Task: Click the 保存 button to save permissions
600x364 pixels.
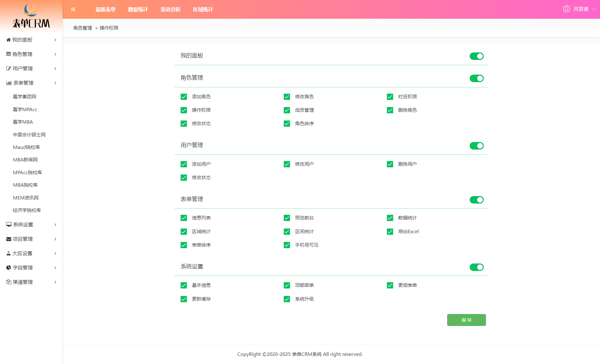Action: [466, 320]
